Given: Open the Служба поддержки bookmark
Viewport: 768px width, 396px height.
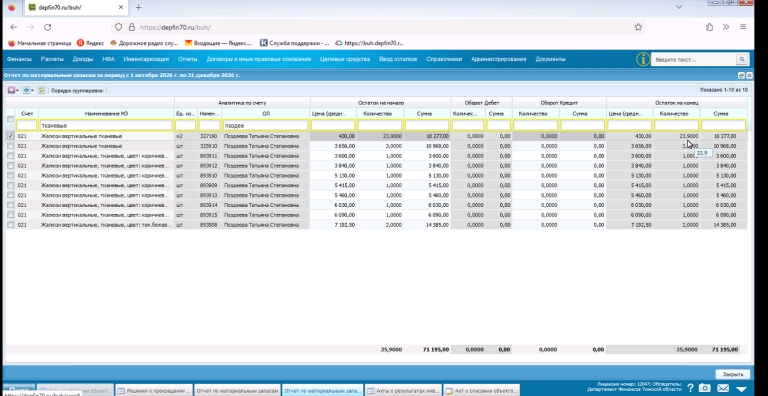Looking at the screenshot, I should tap(294, 43).
